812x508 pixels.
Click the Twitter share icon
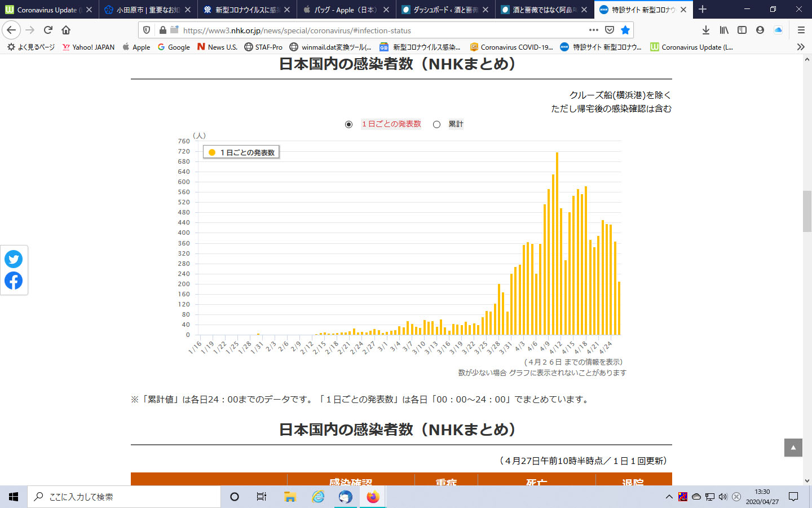pos(14,259)
